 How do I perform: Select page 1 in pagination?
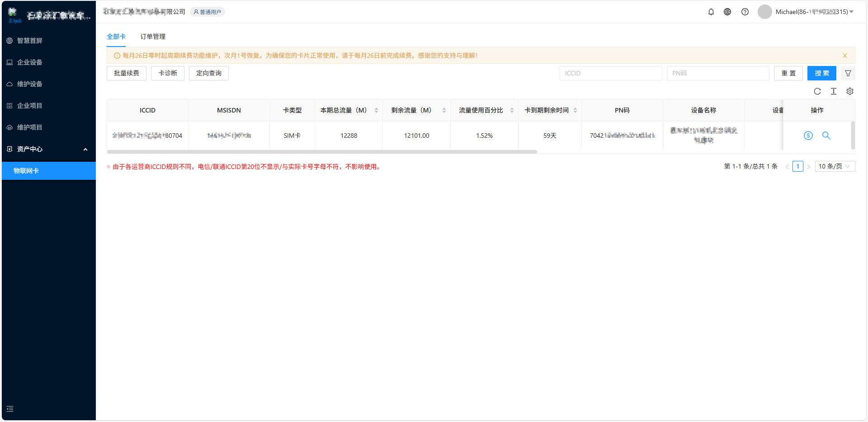tap(798, 167)
